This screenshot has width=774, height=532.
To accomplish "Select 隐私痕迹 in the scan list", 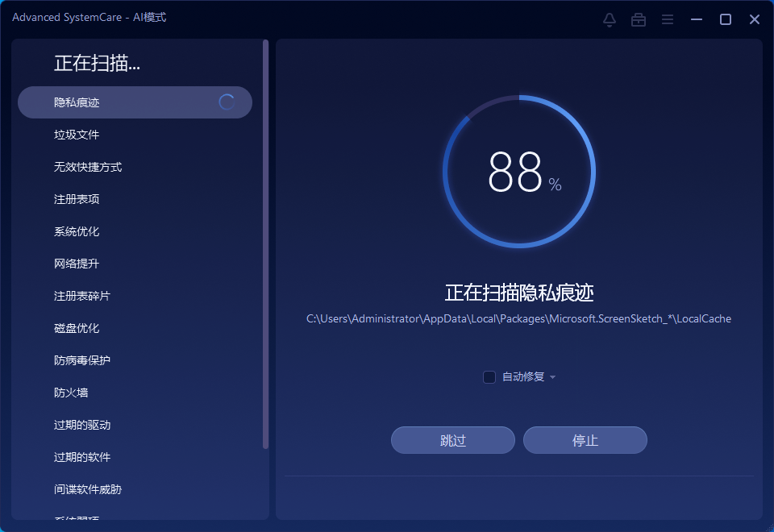I will click(x=77, y=102).
